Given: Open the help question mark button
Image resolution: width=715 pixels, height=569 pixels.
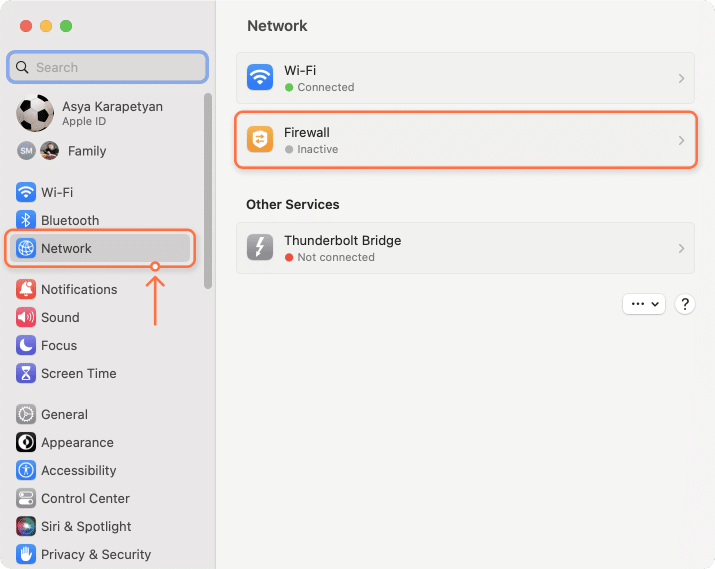Looking at the screenshot, I should coord(684,304).
